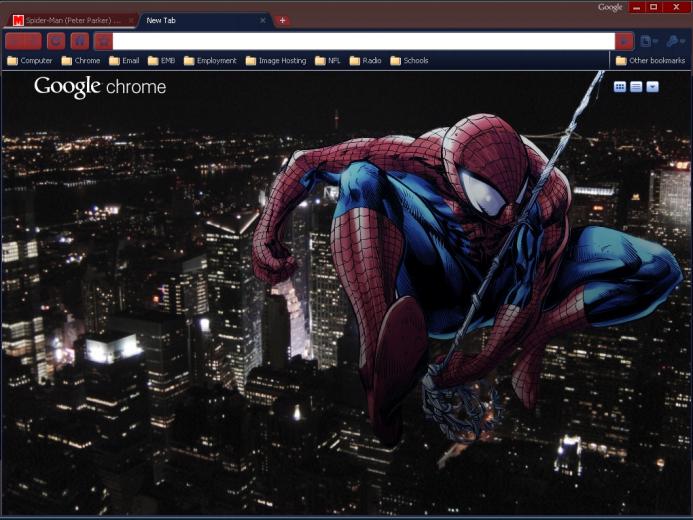Screen dimensions: 693x520
Task: Open the Employment bookmarks folder
Action: click(210, 61)
